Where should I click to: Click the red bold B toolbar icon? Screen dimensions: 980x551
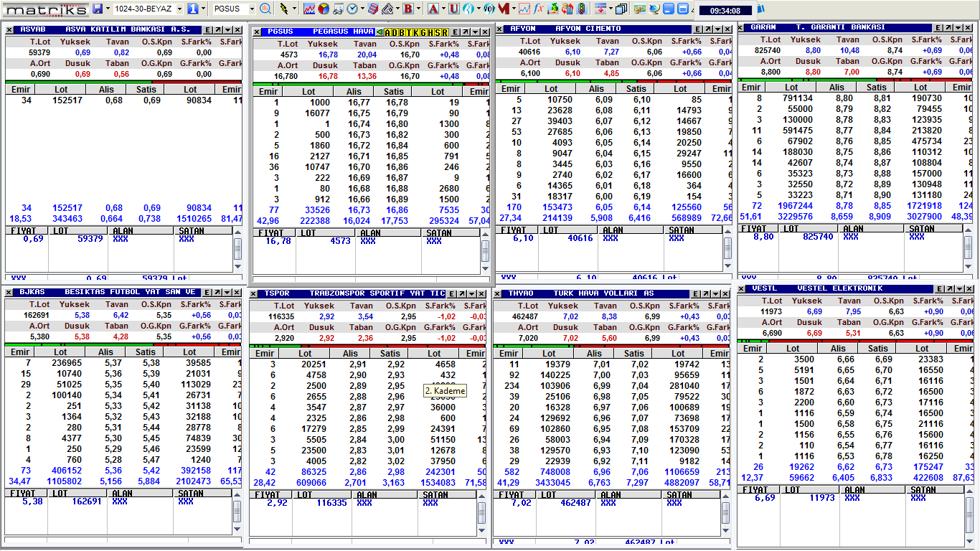point(407,9)
